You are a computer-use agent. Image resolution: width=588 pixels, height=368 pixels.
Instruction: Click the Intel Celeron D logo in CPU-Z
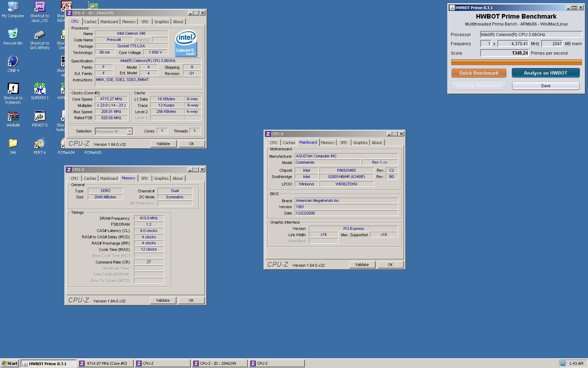186,43
